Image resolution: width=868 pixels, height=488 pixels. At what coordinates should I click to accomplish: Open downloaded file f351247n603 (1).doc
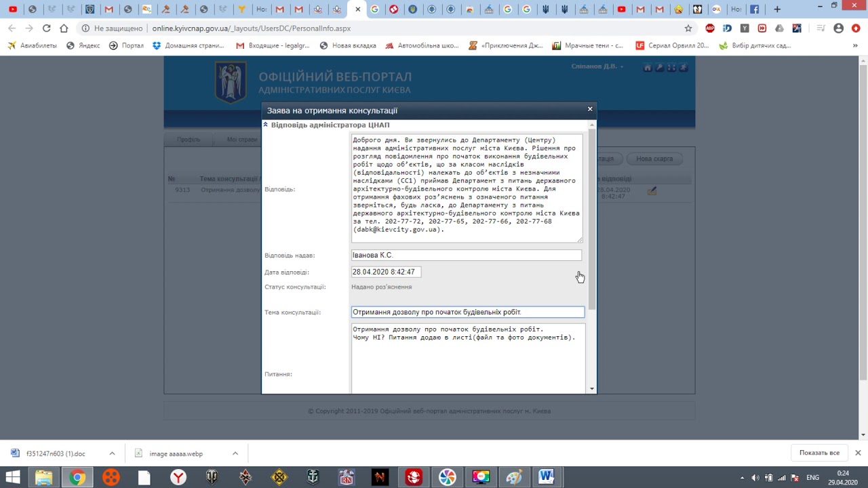point(56,453)
